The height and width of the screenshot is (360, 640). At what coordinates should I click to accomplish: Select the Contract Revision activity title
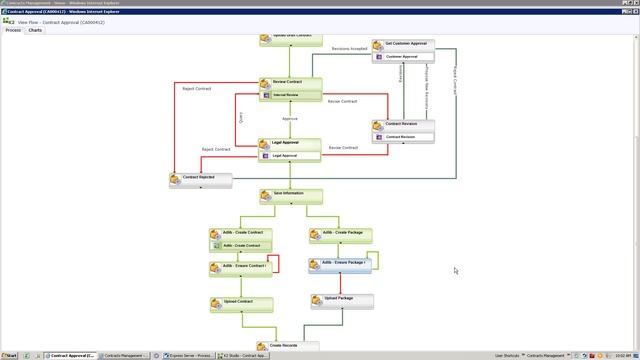point(401,124)
